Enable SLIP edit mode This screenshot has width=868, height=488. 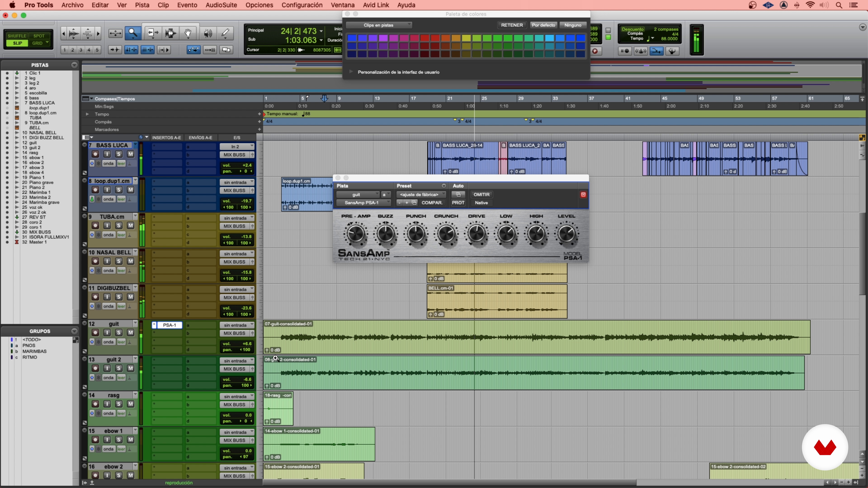(17, 43)
